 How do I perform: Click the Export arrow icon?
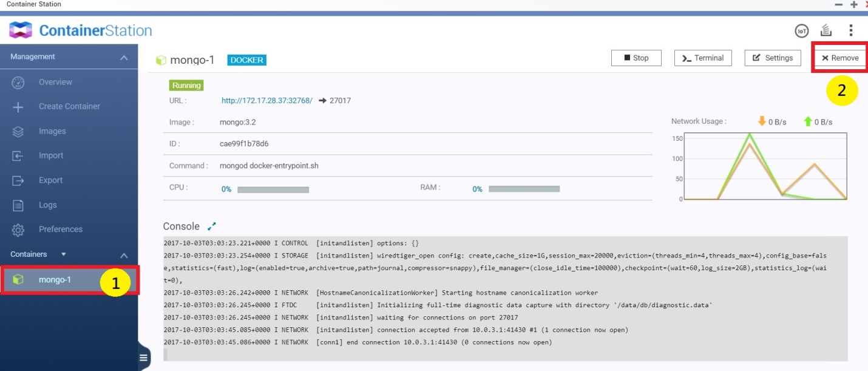pyautogui.click(x=18, y=180)
